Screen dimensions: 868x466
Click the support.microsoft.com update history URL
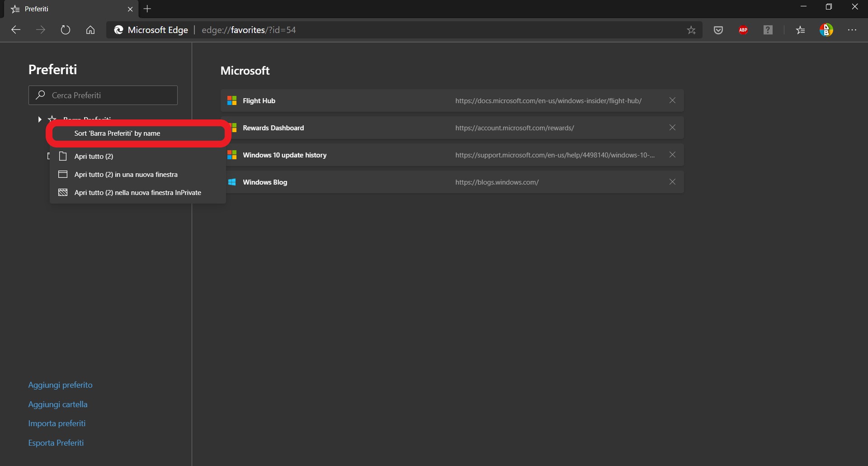tap(555, 155)
